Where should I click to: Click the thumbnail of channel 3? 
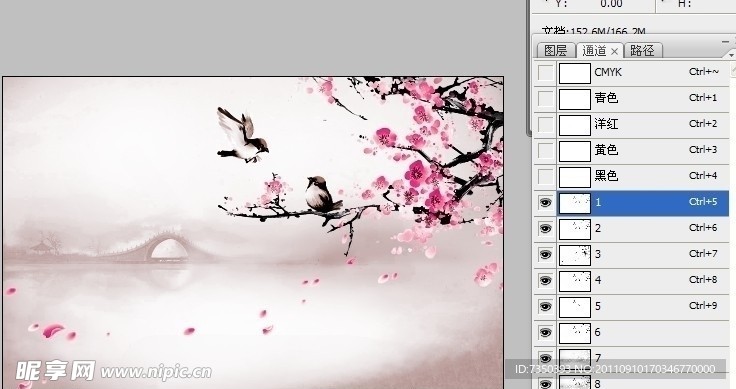click(575, 255)
